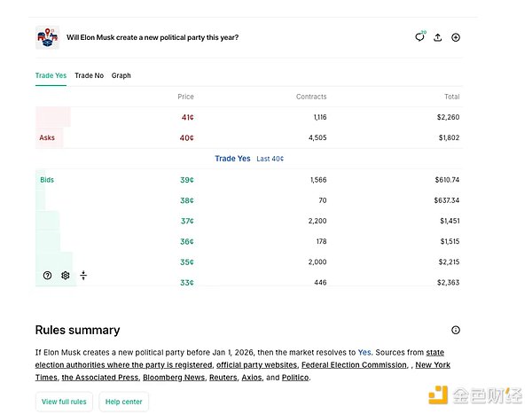532x414 pixels.
Task: Switch to the Trade No tab
Action: pos(89,75)
